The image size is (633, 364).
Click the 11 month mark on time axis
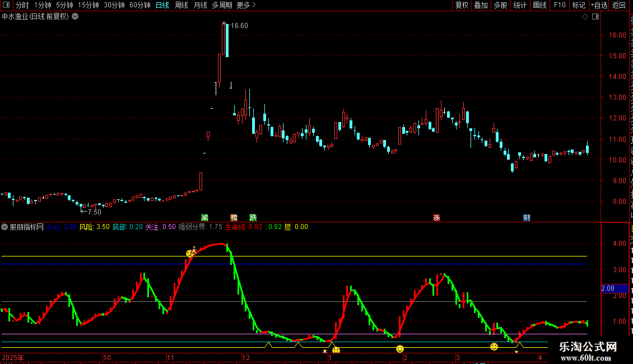[x=170, y=357]
